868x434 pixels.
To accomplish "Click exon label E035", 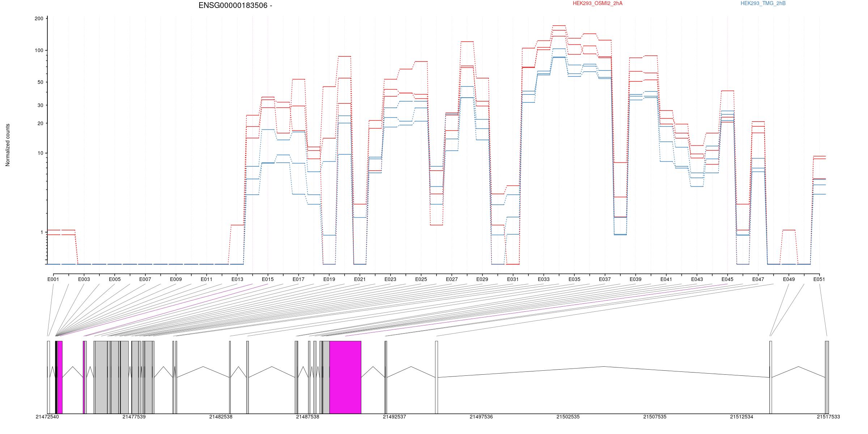I will coord(574,279).
